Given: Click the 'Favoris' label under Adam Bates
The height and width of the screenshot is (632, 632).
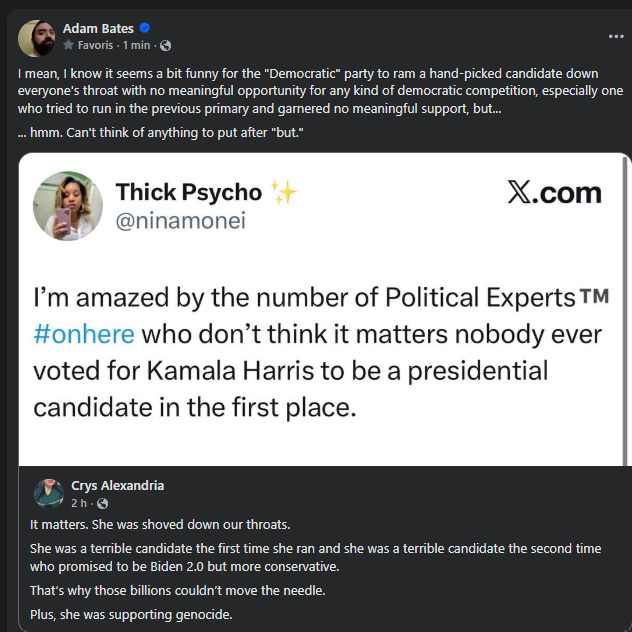Looking at the screenshot, I should click(96, 46).
